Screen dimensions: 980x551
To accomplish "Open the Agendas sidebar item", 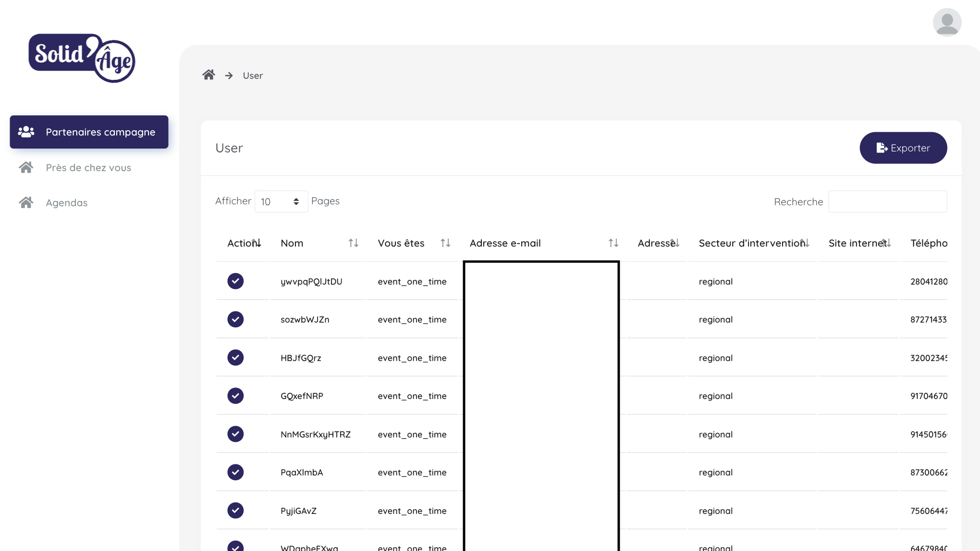I will (x=67, y=203).
